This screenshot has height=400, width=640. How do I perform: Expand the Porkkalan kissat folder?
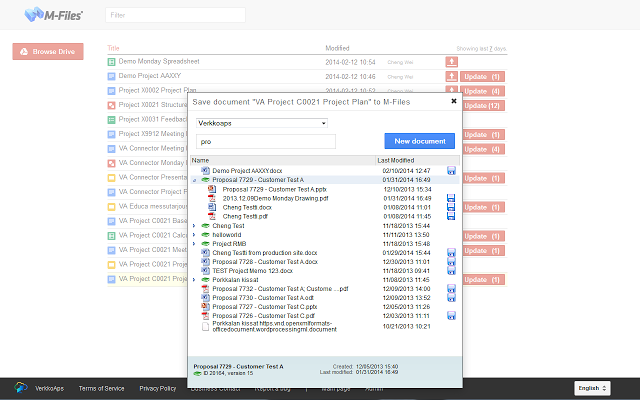click(194, 279)
